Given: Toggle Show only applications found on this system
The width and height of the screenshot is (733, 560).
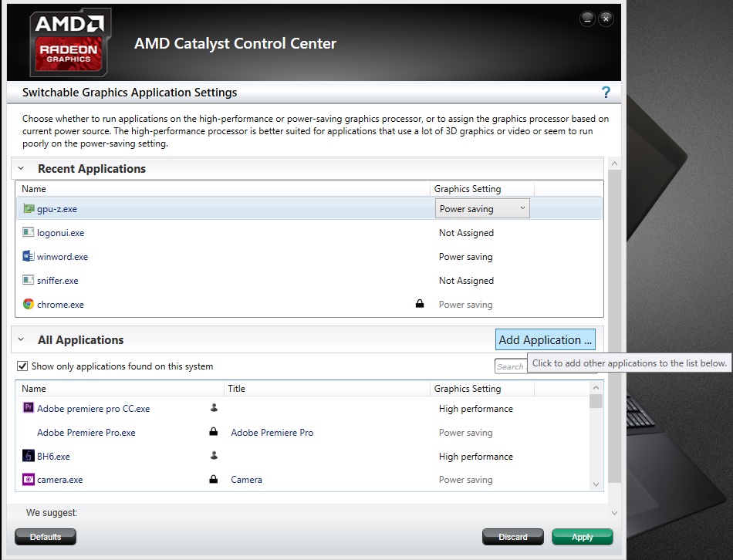Looking at the screenshot, I should [22, 366].
